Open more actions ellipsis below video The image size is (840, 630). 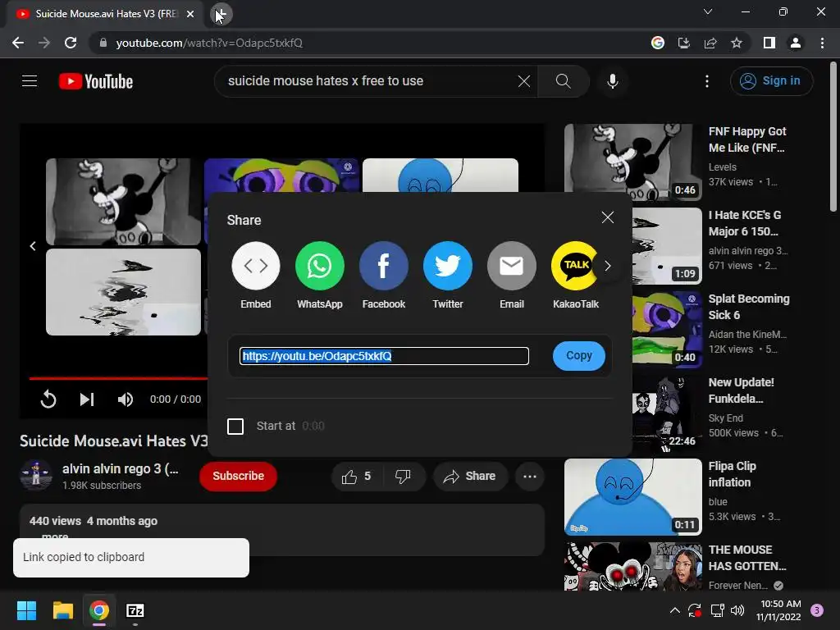tap(530, 477)
